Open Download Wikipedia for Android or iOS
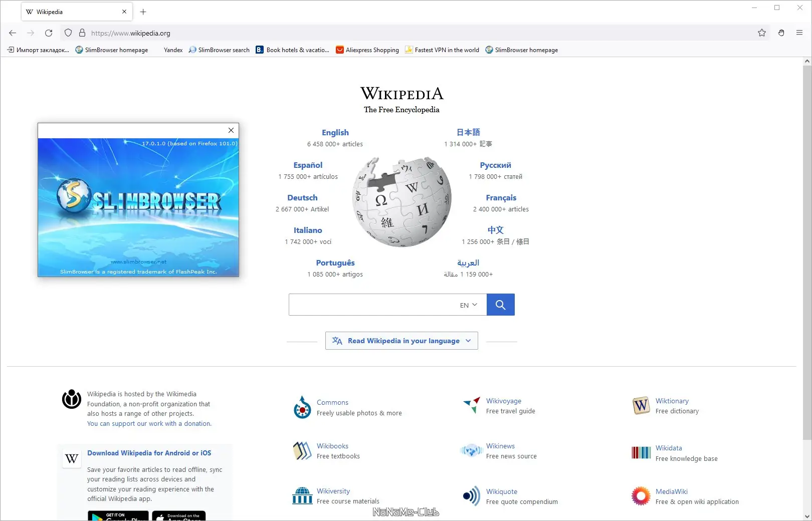Screen dimensions: 812x521 pyautogui.click(x=149, y=453)
